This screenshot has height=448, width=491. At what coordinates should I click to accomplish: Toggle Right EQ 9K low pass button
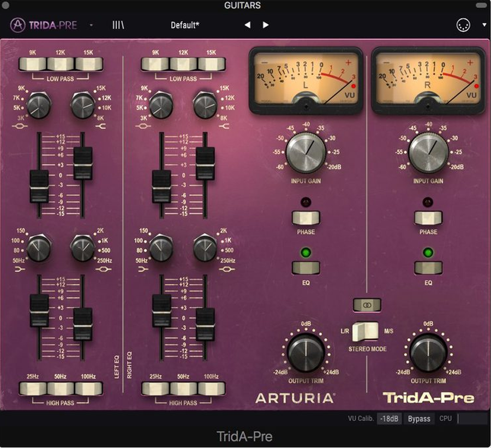(155, 64)
